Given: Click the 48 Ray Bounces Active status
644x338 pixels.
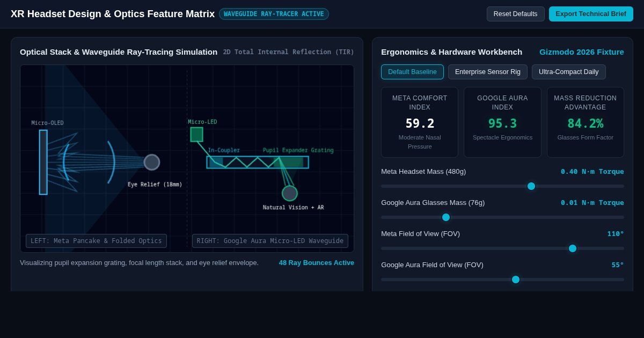Looking at the screenshot, I should coord(317,262).
